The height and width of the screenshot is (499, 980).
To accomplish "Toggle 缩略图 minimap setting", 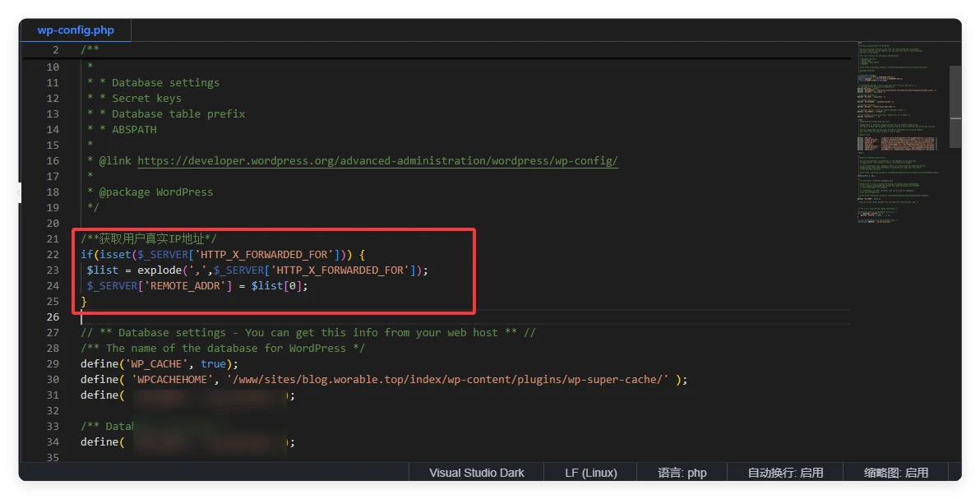I will click(895, 473).
